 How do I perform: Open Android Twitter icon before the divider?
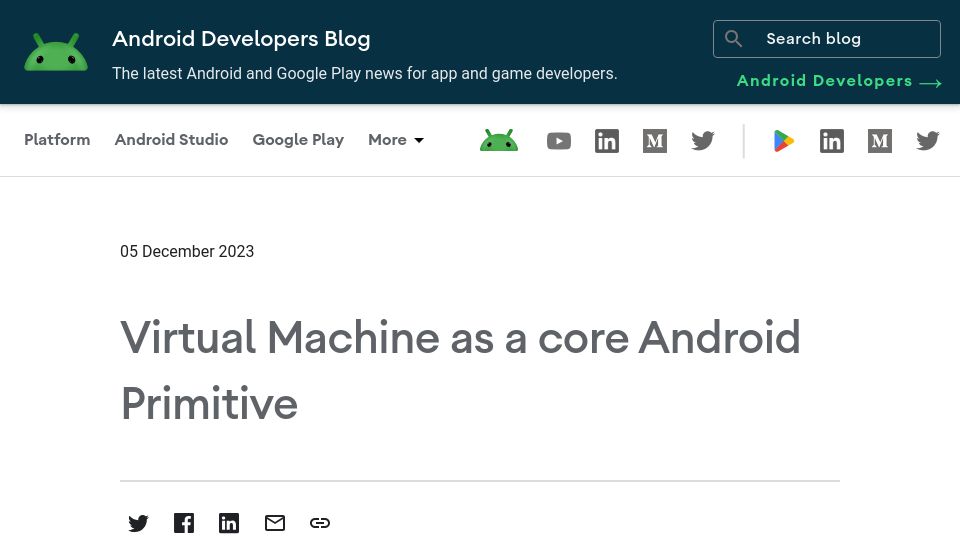pyautogui.click(x=703, y=141)
